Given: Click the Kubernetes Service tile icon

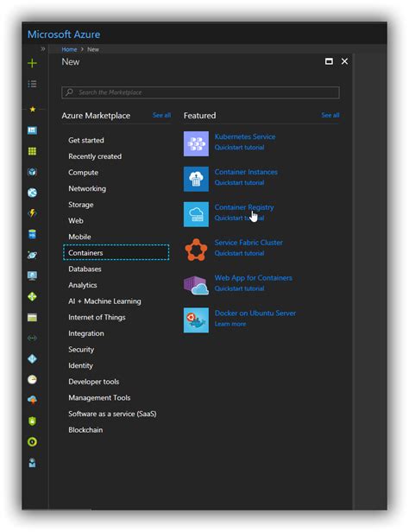Looking at the screenshot, I should pos(196,144).
